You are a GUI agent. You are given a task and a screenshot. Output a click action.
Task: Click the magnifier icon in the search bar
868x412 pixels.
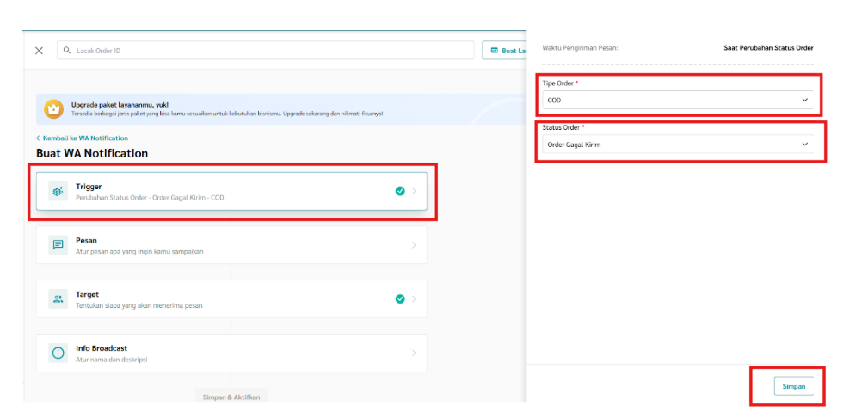[67, 51]
